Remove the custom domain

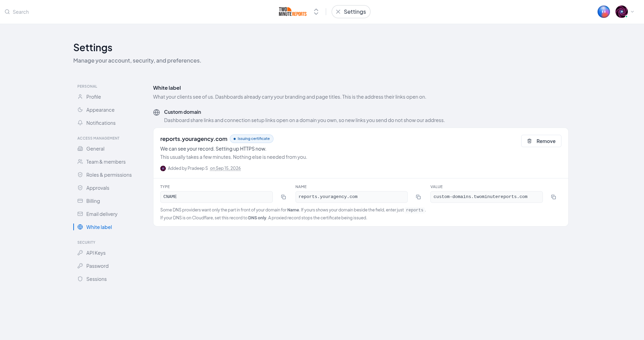pyautogui.click(x=541, y=141)
